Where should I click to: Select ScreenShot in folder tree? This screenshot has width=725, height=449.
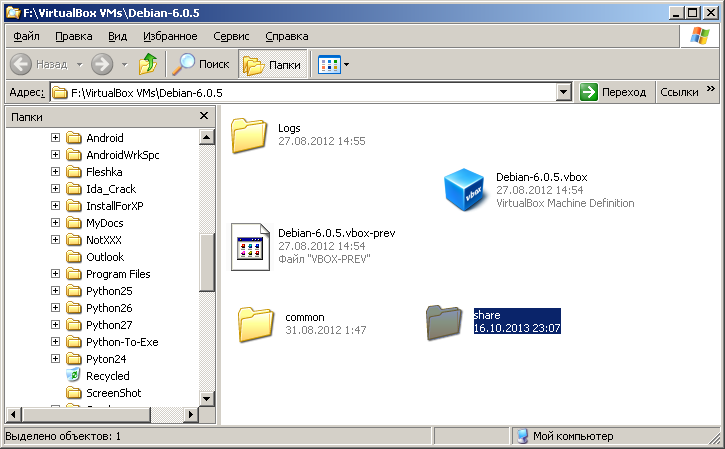[113, 393]
